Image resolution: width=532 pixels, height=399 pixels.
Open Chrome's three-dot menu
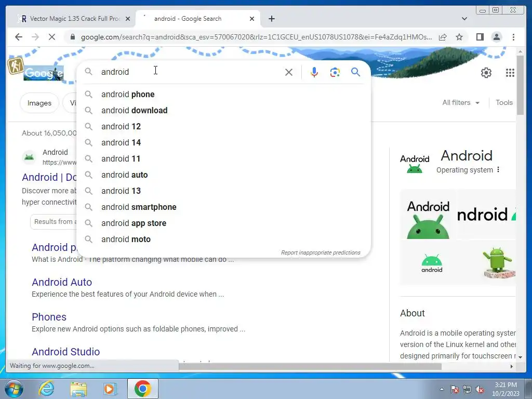(513, 37)
